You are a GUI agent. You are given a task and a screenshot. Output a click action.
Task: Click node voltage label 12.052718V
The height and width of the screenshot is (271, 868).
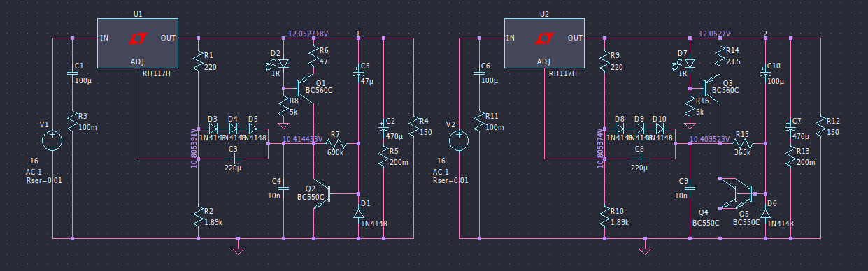click(308, 34)
